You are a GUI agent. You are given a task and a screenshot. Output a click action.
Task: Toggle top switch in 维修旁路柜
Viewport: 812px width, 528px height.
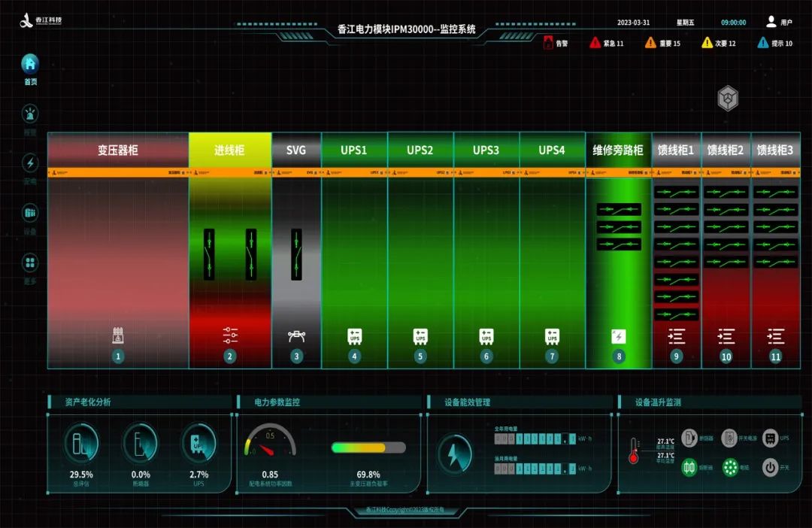pyautogui.click(x=619, y=209)
